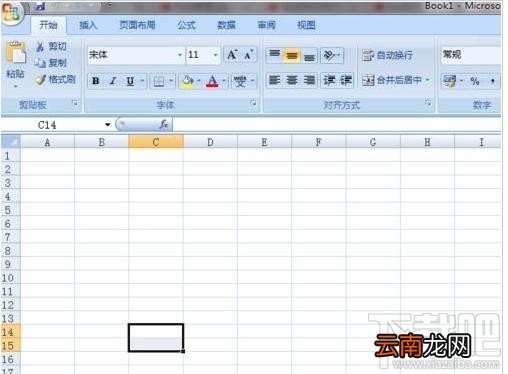Apply percent style
The height and width of the screenshot is (374, 508).
coord(475,81)
